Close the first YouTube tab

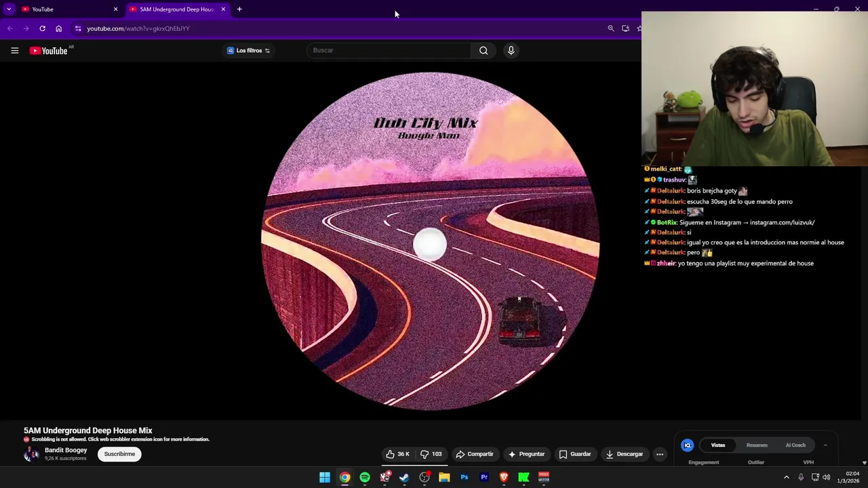(115, 9)
